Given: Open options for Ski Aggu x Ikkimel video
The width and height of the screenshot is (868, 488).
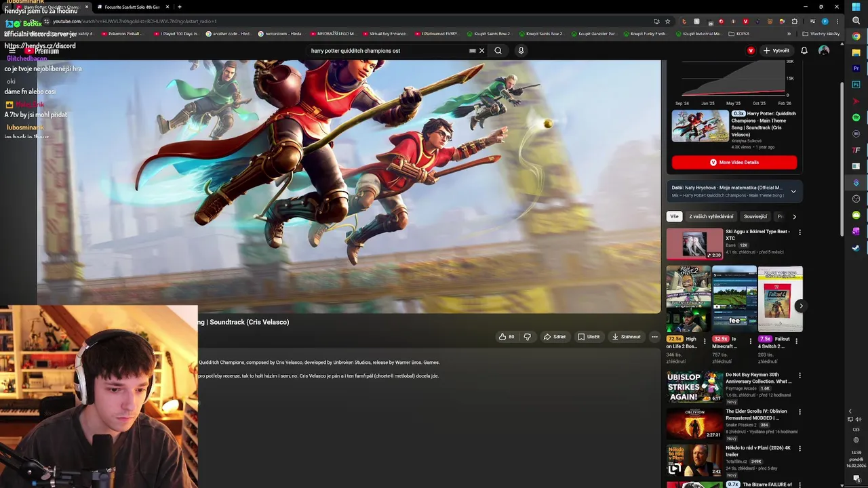Looking at the screenshot, I should 800,232.
